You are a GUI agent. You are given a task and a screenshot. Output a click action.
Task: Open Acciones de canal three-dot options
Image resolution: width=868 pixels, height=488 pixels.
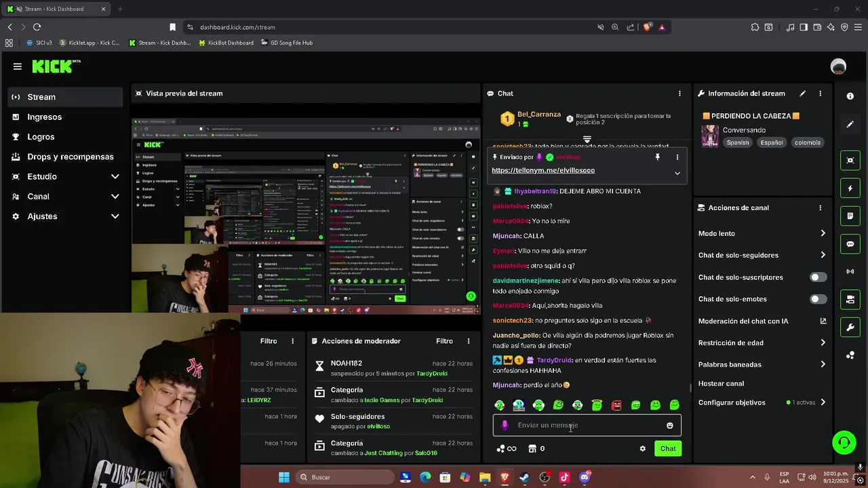[x=820, y=208]
